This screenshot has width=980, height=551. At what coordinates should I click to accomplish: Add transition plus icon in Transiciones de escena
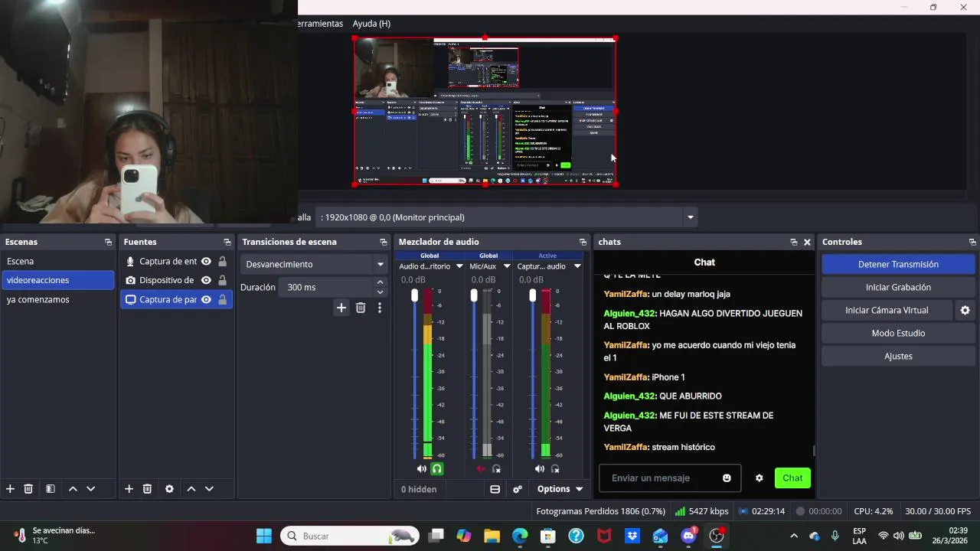point(341,308)
